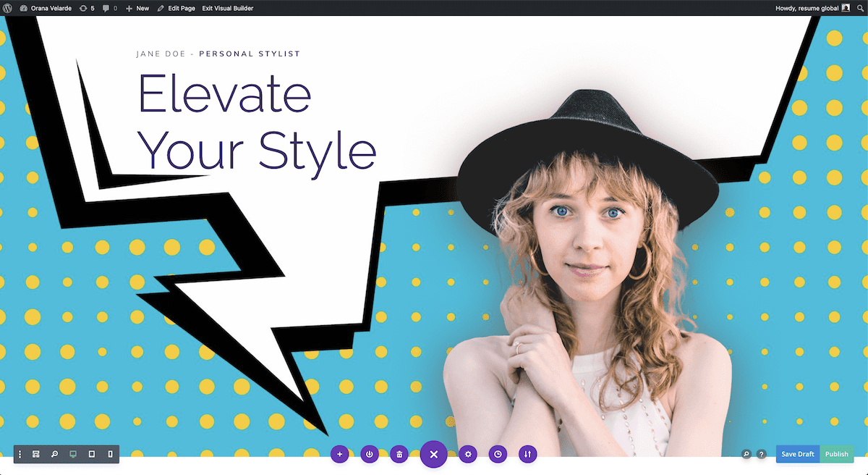Open Page Settings via the gear icon
Screen dimensions: 868x475
coord(468,454)
